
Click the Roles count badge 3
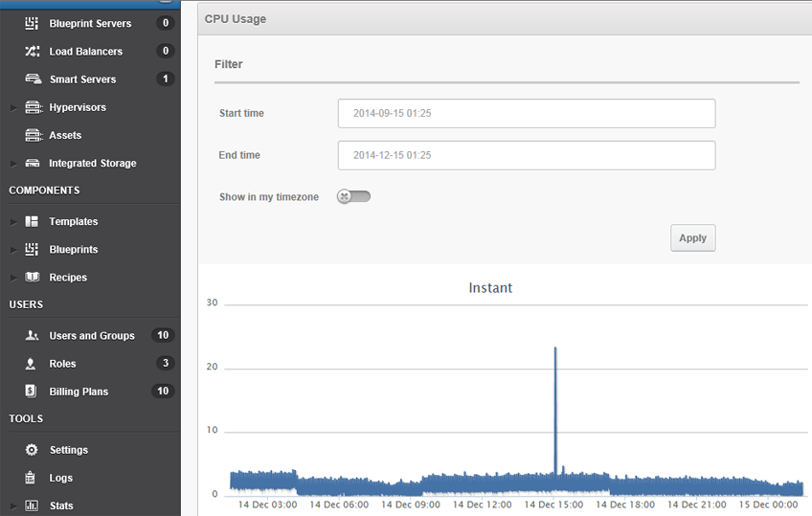tap(166, 363)
